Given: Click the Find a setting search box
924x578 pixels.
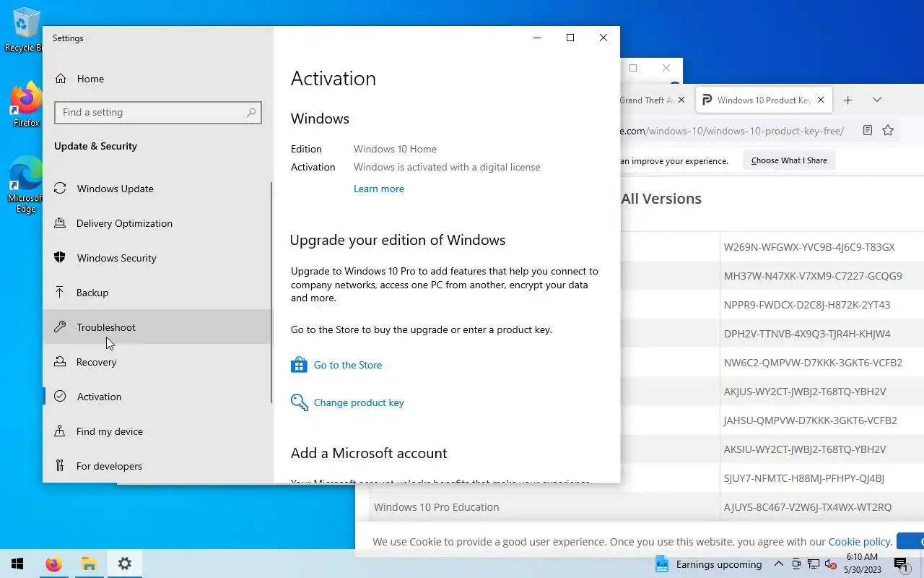Looking at the screenshot, I should pyautogui.click(x=157, y=112).
